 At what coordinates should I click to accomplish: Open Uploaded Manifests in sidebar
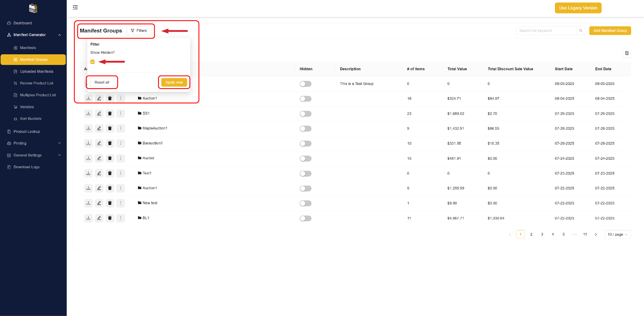pos(36,71)
